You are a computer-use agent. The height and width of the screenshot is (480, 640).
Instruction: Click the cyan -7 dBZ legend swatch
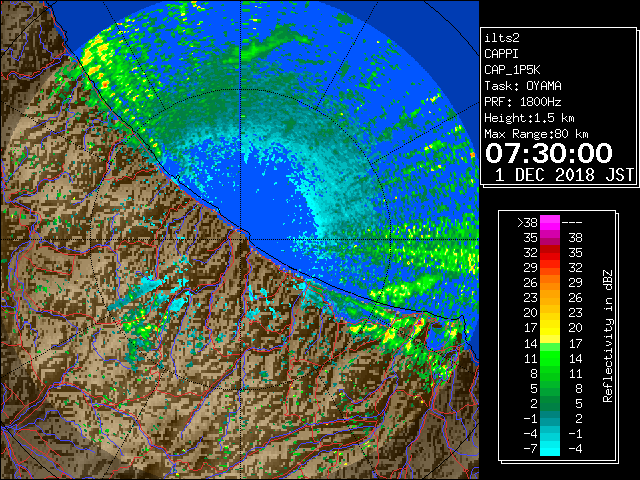[x=550, y=449]
